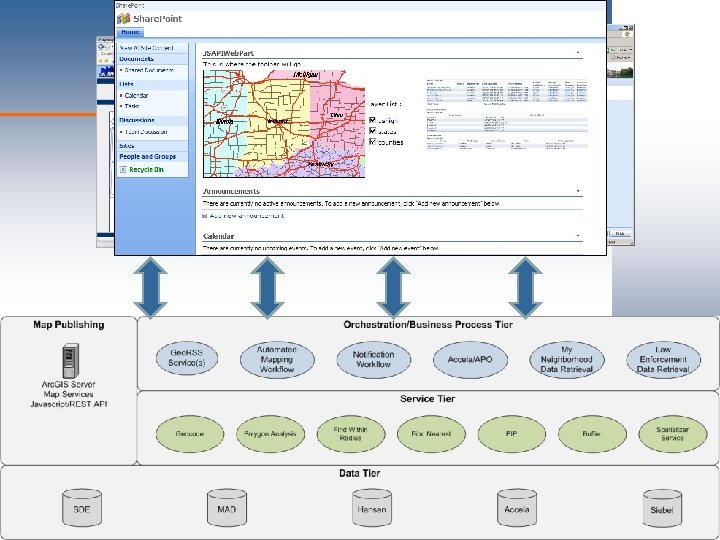720x540 pixels.
Task: Click Add new announcement link
Action: coord(247,215)
